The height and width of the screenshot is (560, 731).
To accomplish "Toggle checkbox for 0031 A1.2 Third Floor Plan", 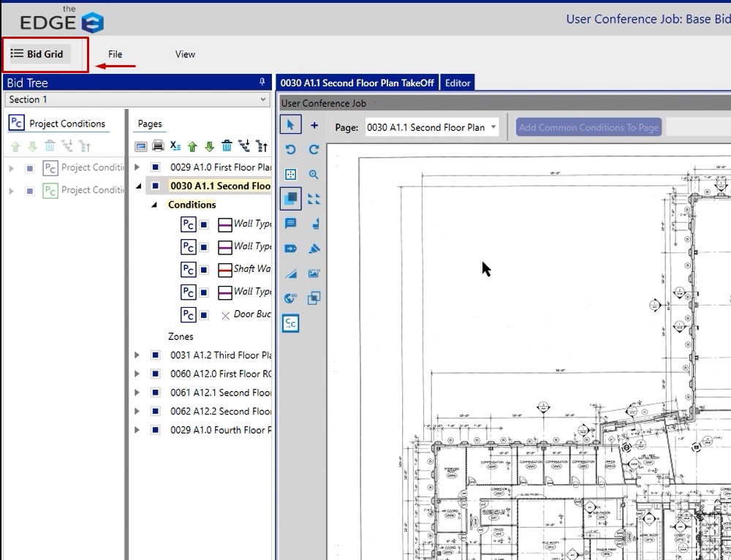I will (155, 355).
